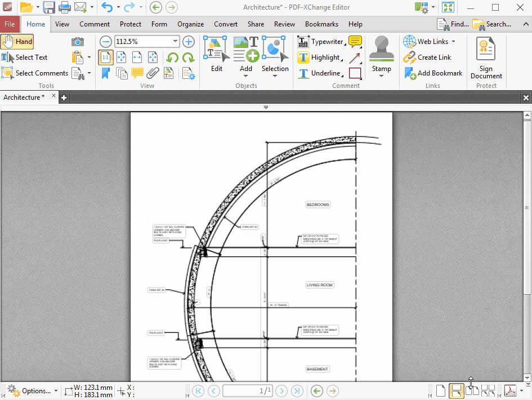Click Sign Document button
Screen dimensions: 532x400
point(486,57)
